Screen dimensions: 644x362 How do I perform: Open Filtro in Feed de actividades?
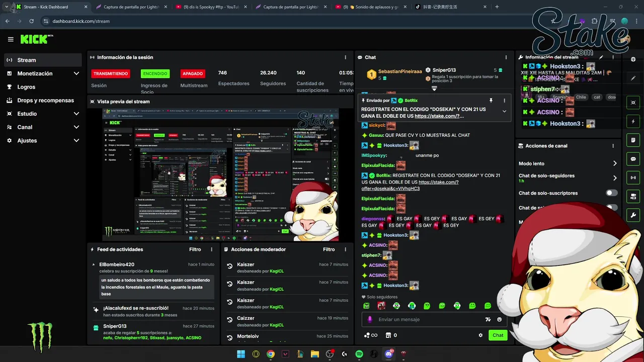point(195,249)
